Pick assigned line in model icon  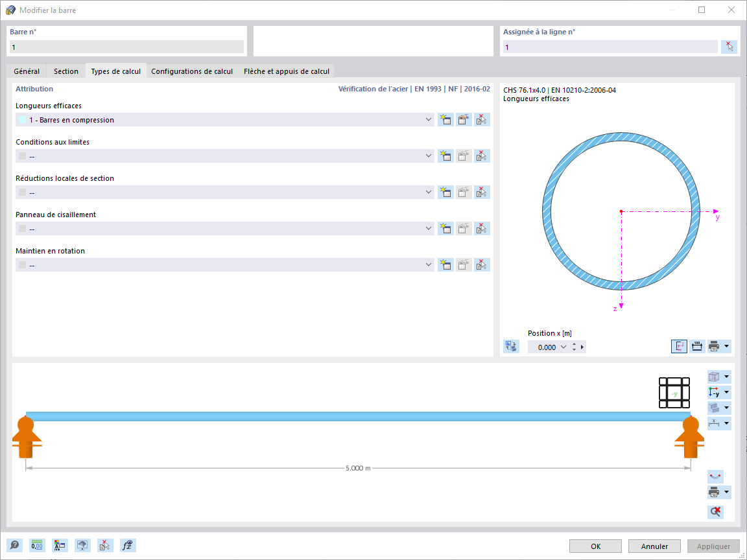pos(729,47)
